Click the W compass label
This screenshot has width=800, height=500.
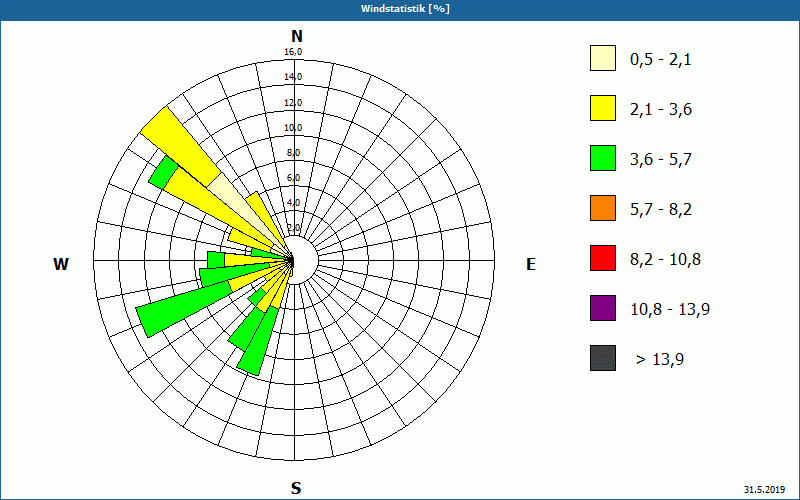pyautogui.click(x=61, y=264)
